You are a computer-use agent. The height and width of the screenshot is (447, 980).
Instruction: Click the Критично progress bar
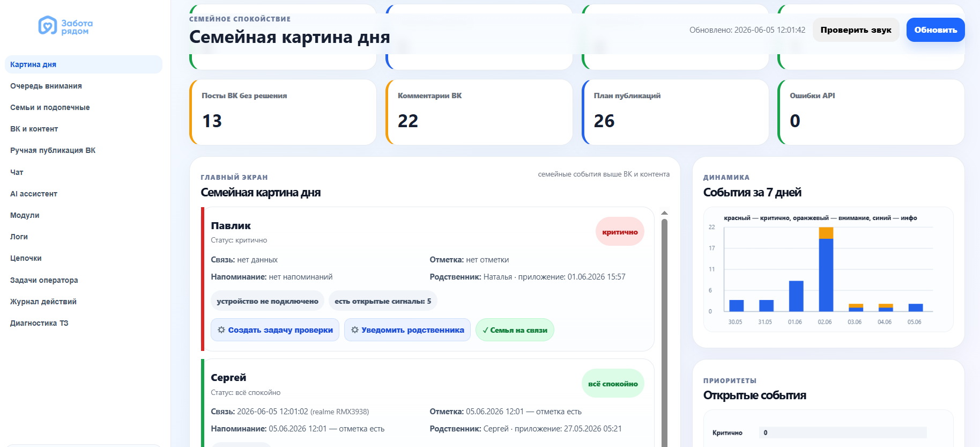click(843, 433)
